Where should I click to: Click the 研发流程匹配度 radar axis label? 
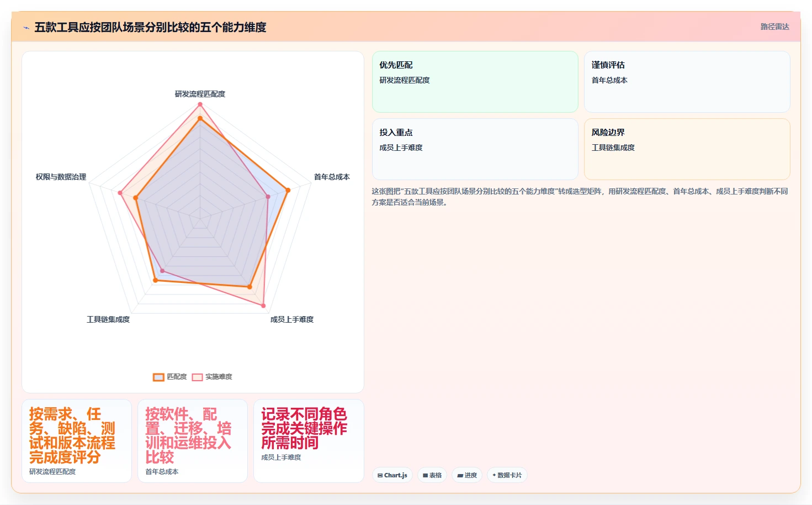point(200,94)
